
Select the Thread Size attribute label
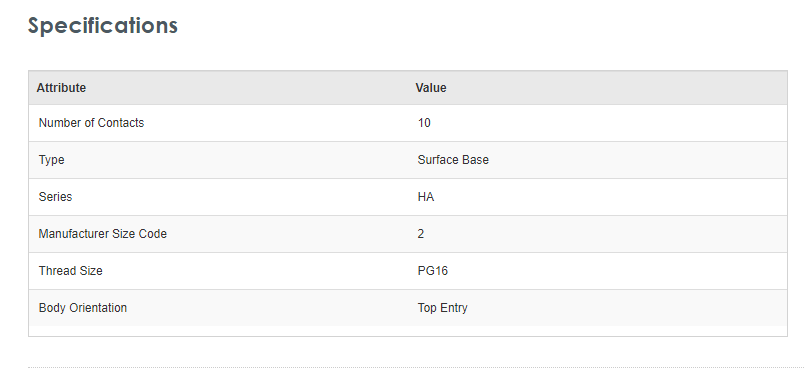pyautogui.click(x=70, y=271)
